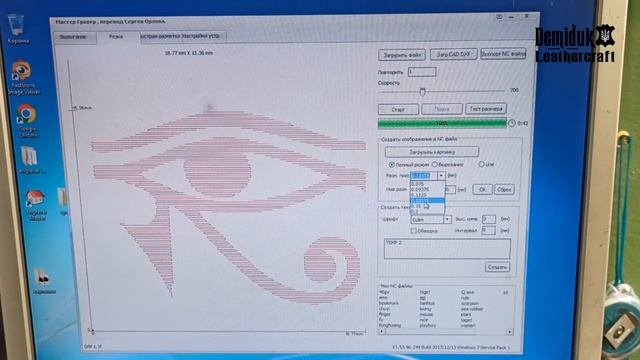
Task: Select the Вырезание radio button
Action: point(435,164)
